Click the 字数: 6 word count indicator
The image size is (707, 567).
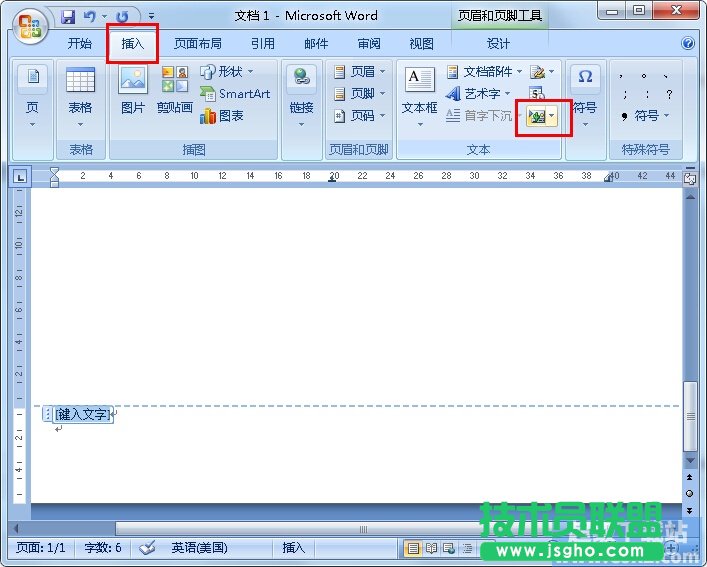tap(103, 548)
